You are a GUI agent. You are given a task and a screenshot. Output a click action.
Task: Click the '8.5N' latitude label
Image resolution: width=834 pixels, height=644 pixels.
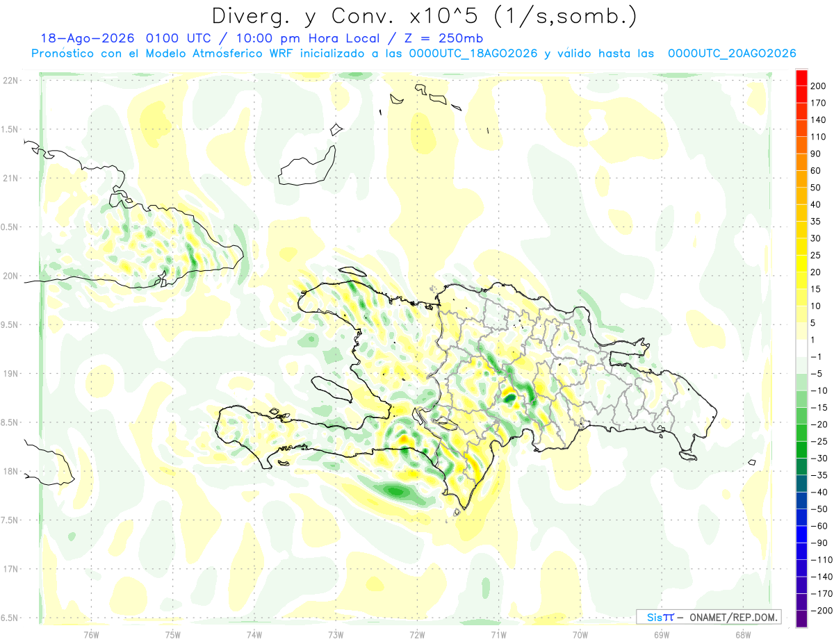tap(10, 422)
